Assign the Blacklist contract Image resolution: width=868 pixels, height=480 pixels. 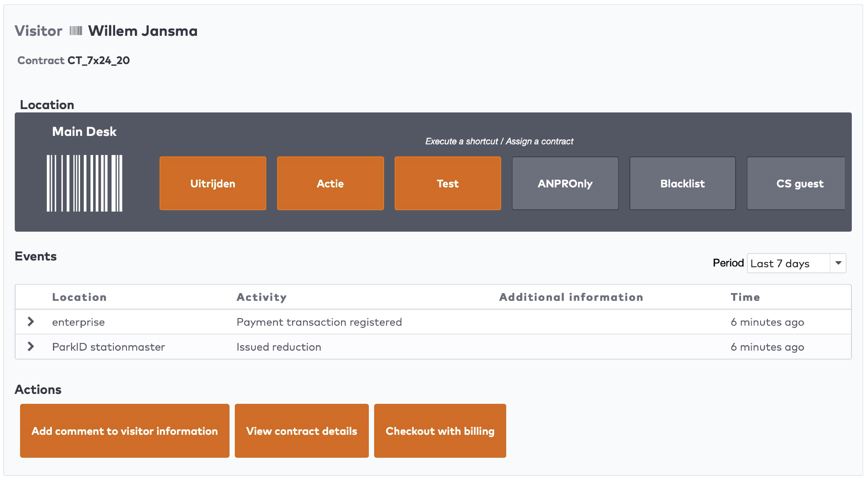pos(682,183)
